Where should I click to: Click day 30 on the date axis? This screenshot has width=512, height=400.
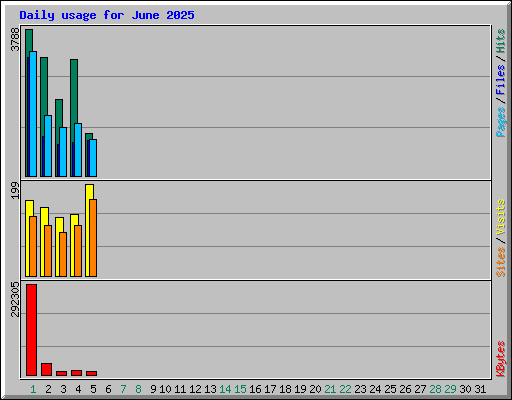[x=465, y=389]
